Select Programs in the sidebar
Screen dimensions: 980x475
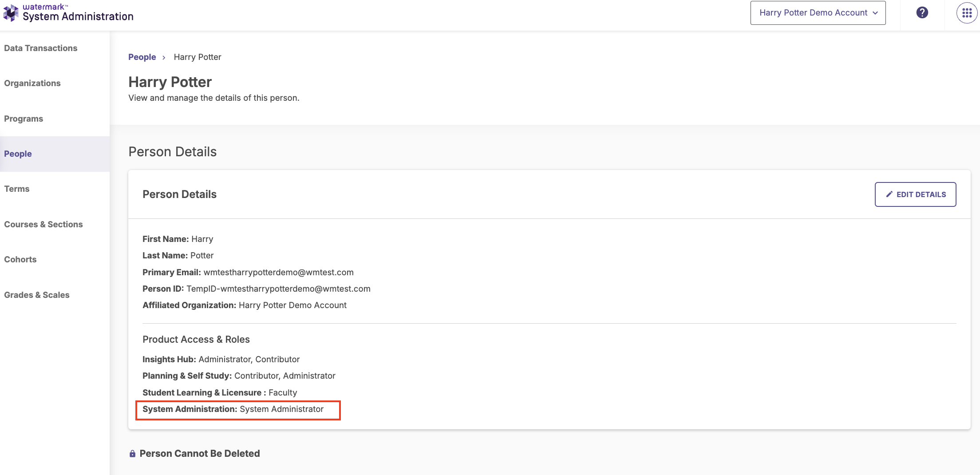24,119
